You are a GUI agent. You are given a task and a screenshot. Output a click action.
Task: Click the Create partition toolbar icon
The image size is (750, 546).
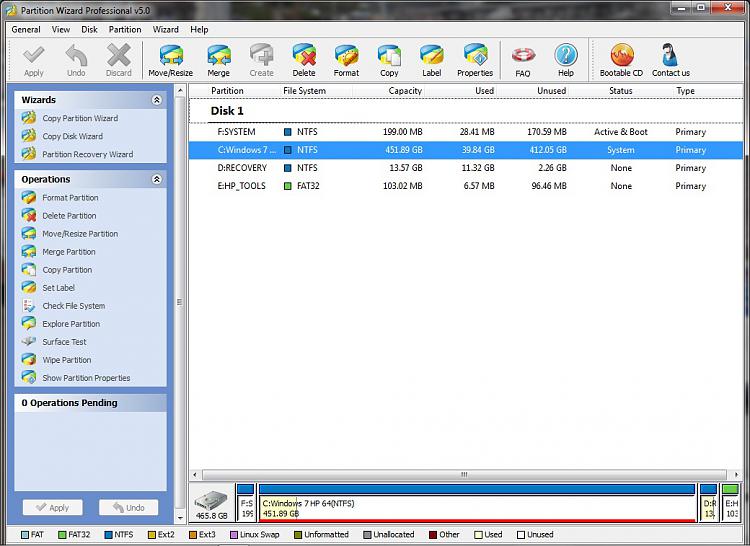pyautogui.click(x=262, y=55)
